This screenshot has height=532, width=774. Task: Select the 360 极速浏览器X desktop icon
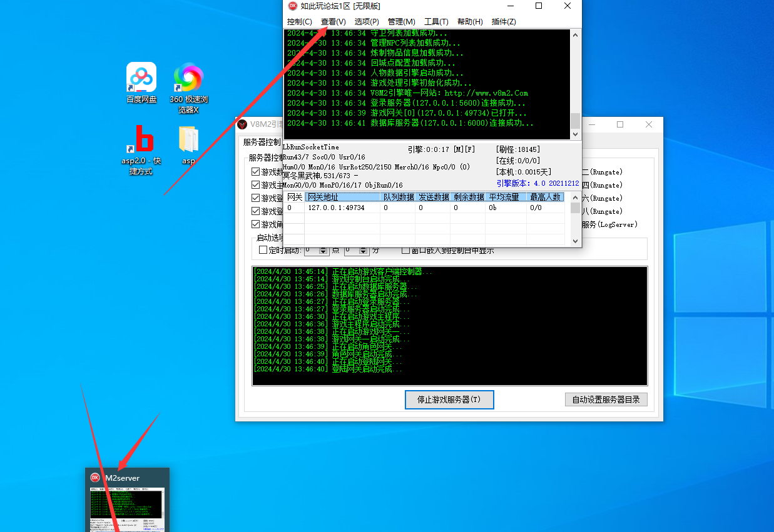(x=188, y=88)
